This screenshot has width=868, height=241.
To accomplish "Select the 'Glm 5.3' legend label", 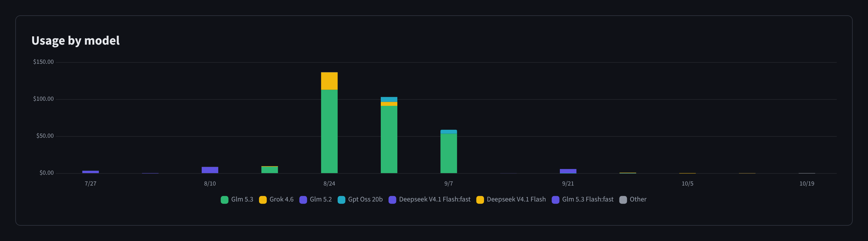I will click(x=242, y=199).
